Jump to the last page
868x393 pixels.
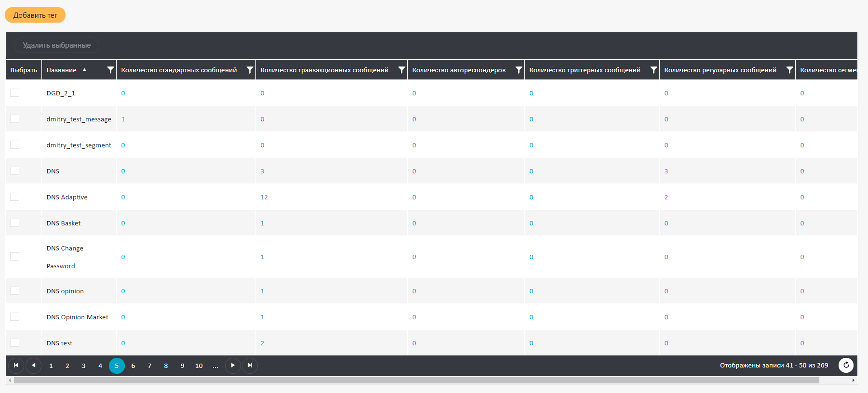250,366
